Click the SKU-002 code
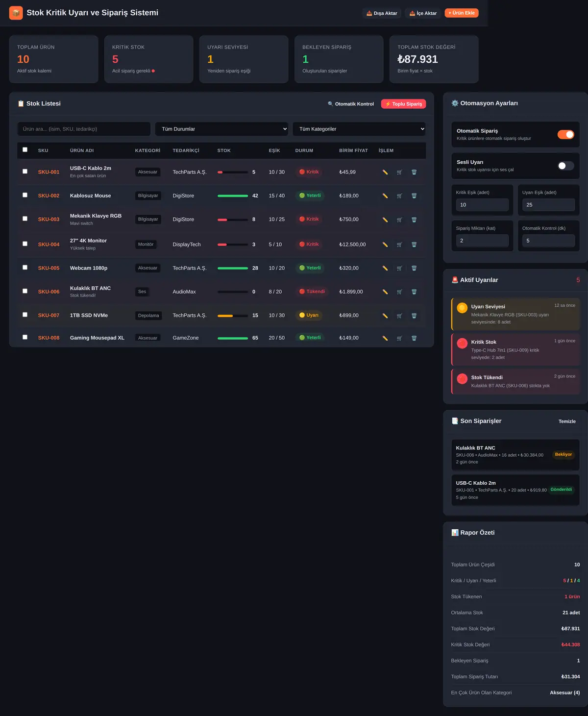Image resolution: width=588 pixels, height=716 pixels. coord(49,196)
